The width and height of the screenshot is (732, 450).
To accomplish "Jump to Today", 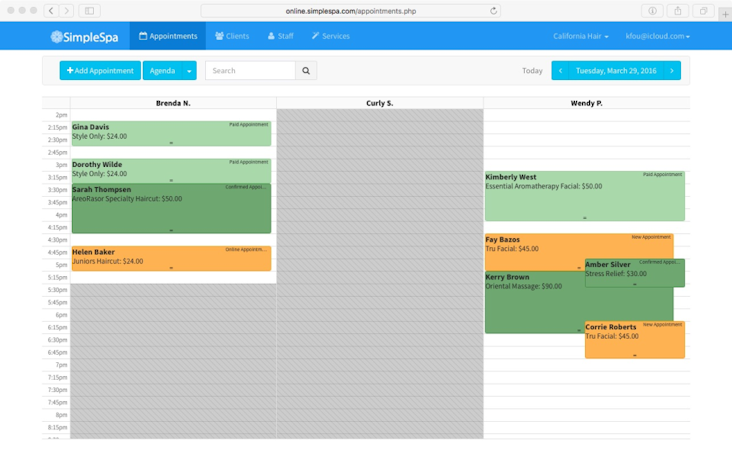I will (532, 70).
